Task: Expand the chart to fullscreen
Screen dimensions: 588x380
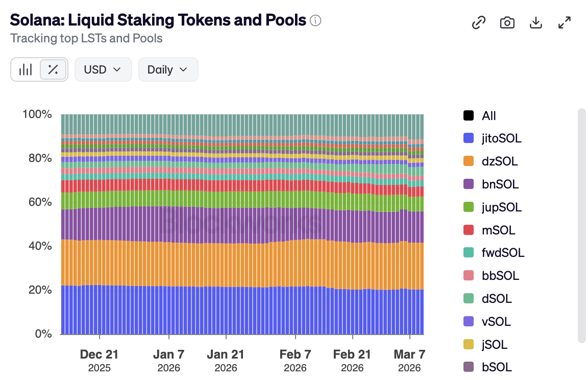Action: [x=564, y=22]
